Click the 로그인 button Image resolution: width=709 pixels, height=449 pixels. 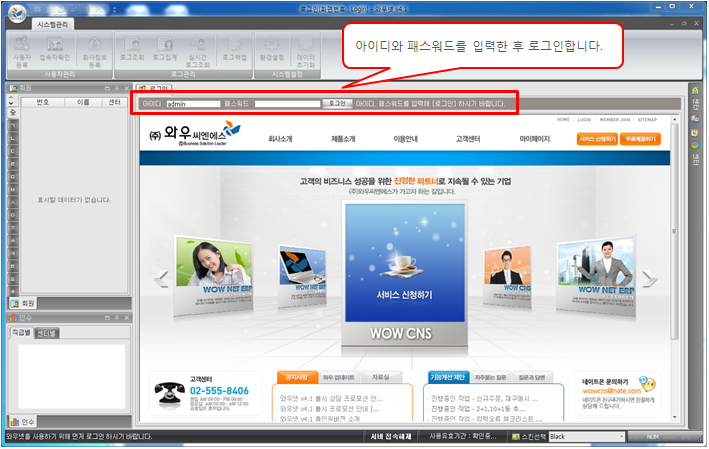click(337, 103)
